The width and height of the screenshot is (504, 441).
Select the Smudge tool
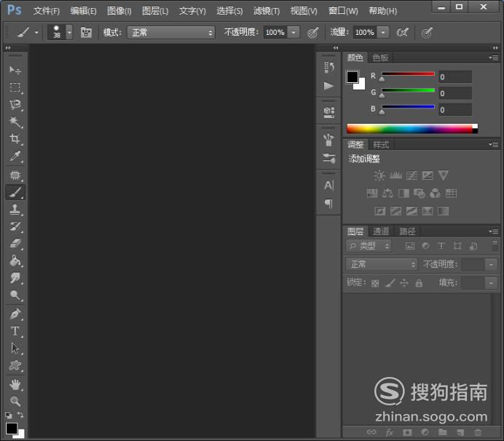(x=15, y=278)
